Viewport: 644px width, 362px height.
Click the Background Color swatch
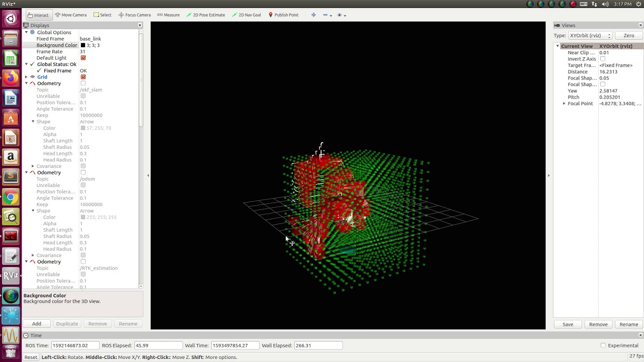(x=83, y=45)
